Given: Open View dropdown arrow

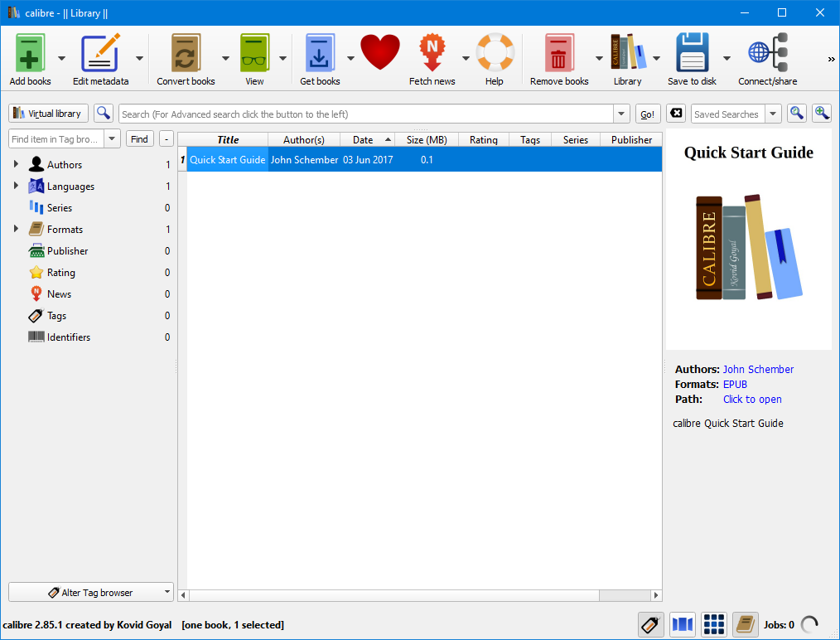Looking at the screenshot, I should (x=282, y=58).
